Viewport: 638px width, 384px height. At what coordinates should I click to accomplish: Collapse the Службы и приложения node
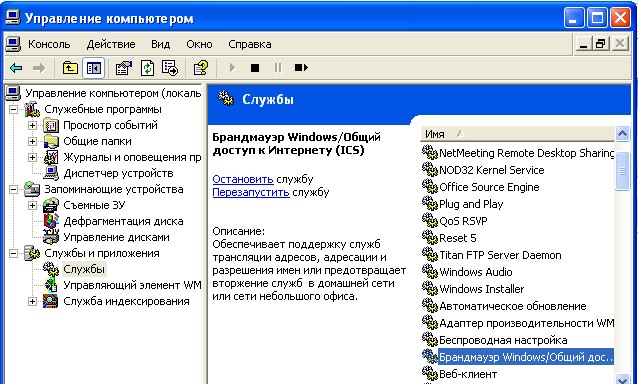tap(14, 253)
